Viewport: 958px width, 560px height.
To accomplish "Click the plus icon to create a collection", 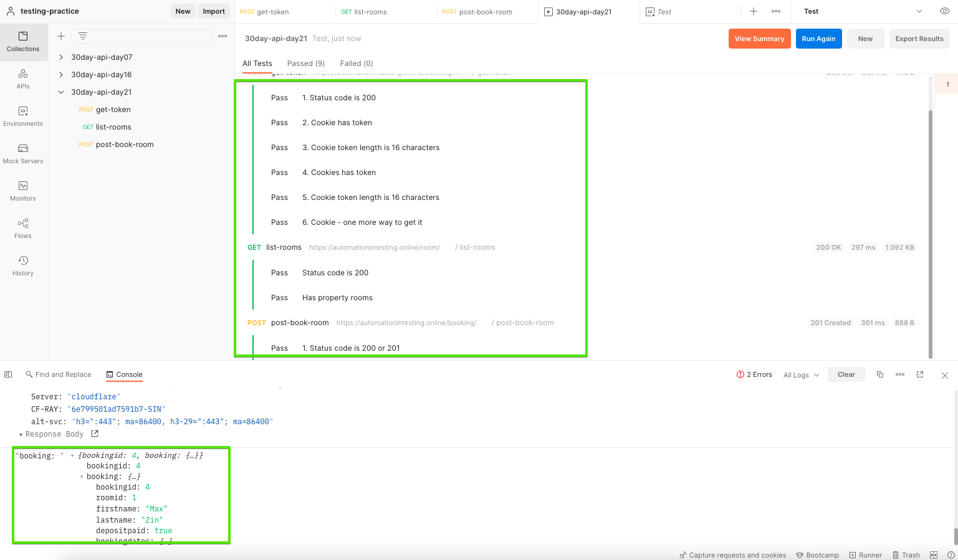I will (61, 36).
